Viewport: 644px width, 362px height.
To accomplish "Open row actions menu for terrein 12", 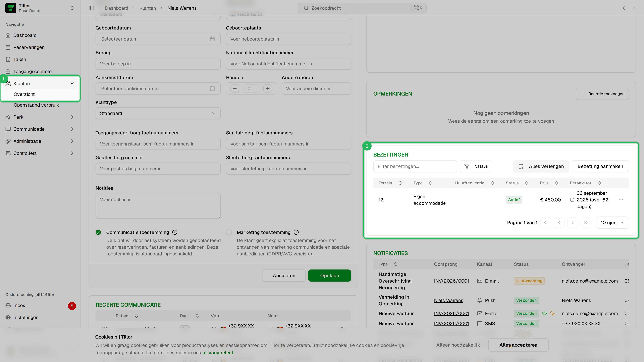I will pyautogui.click(x=621, y=199).
